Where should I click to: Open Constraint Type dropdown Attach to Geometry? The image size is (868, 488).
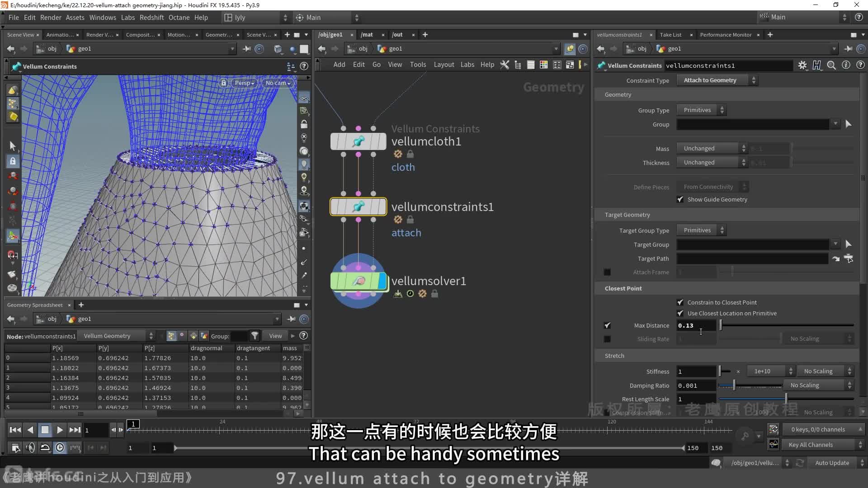point(717,80)
